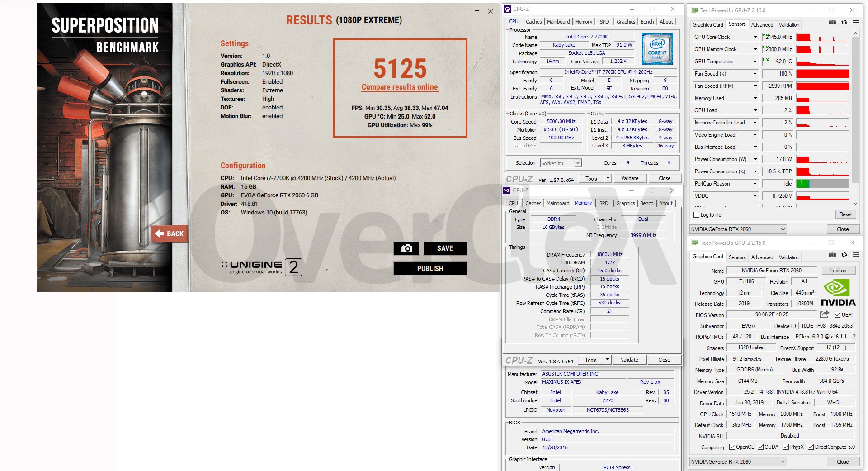Click the NVIDIA logo in GPU-Z
868x471 pixels.
point(838,293)
